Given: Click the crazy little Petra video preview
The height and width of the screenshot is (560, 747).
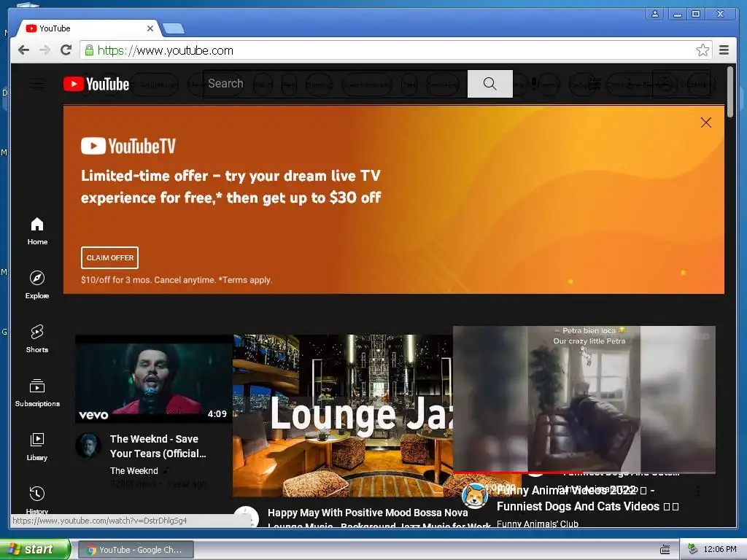Looking at the screenshot, I should tap(584, 399).
